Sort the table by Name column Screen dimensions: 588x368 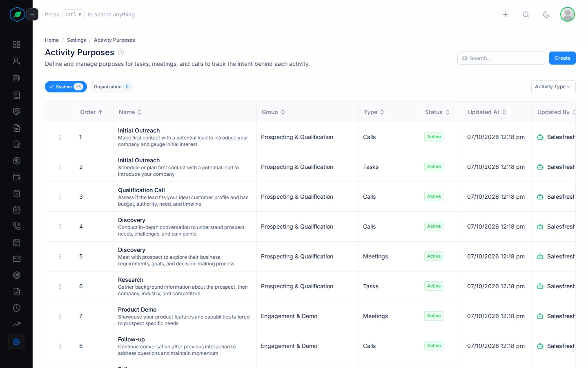point(130,112)
